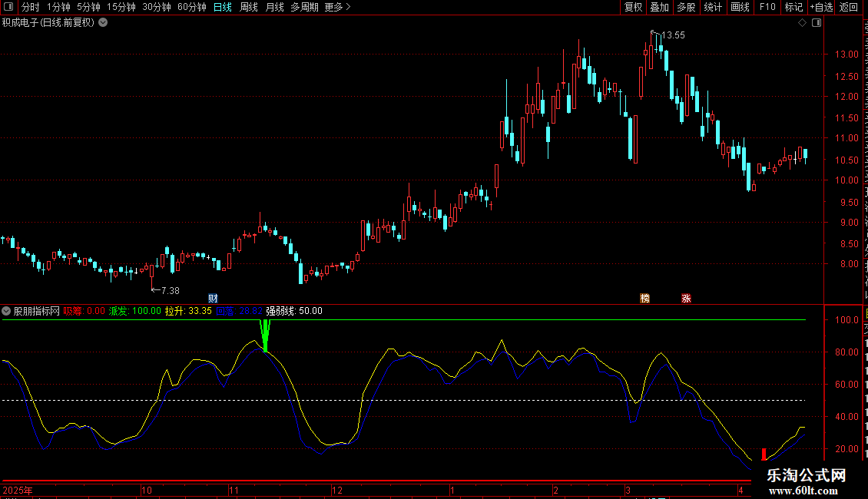The height and width of the screenshot is (499, 868).
Task: Click the 统计 statistics button
Action: pos(712,7)
